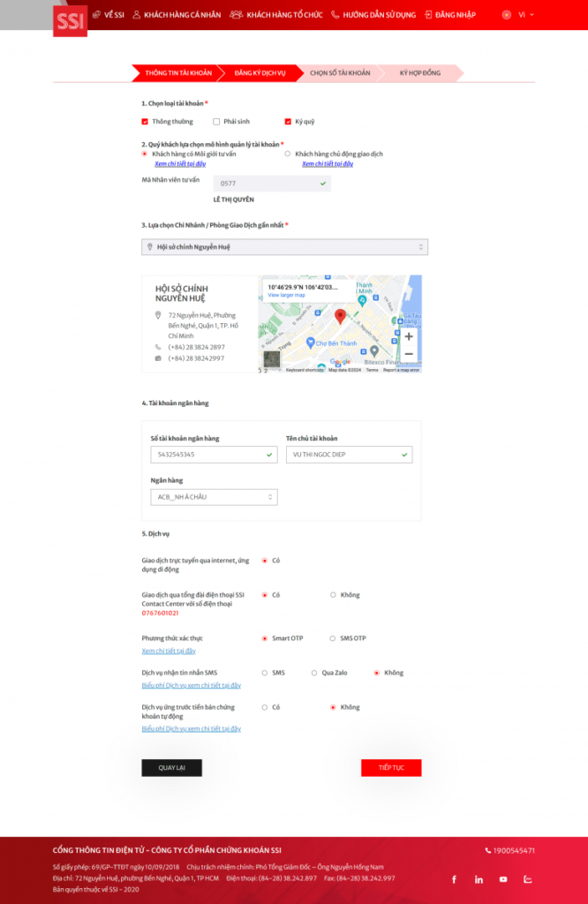The height and width of the screenshot is (904, 588).
Task: Open Facebook page from footer icon
Action: (455, 879)
